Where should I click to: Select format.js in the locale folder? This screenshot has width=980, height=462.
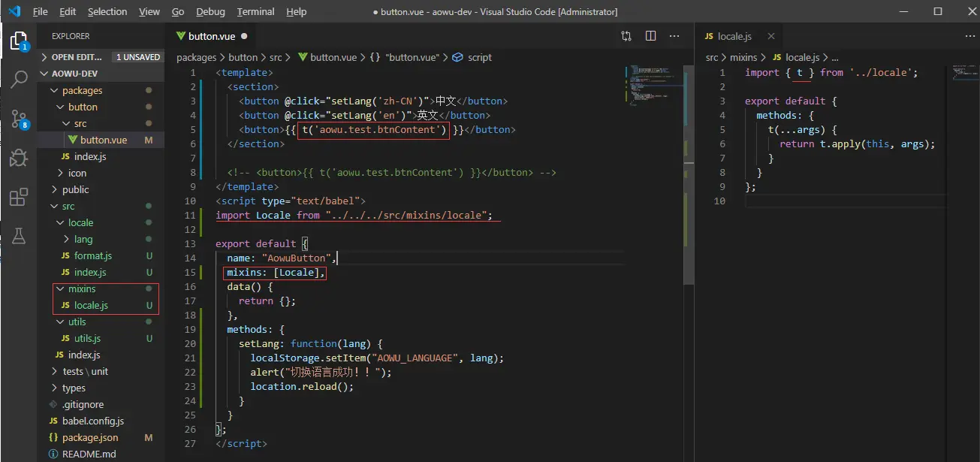pos(92,255)
